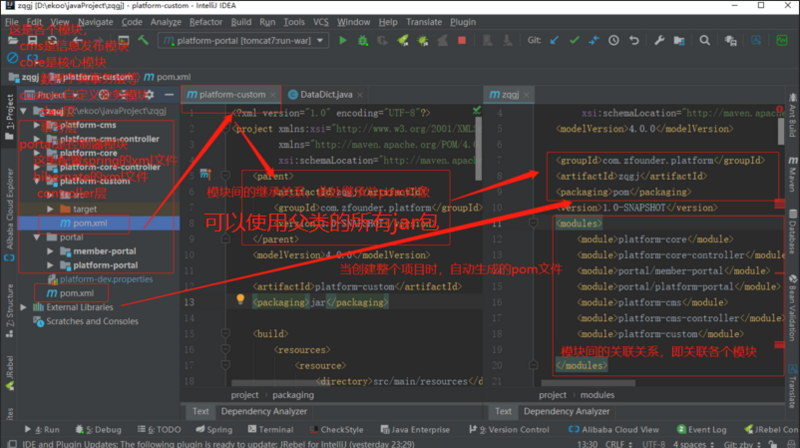Click the rightmost green monitor toolbar icon
Screen dimensions: 800x448
click(x=782, y=40)
